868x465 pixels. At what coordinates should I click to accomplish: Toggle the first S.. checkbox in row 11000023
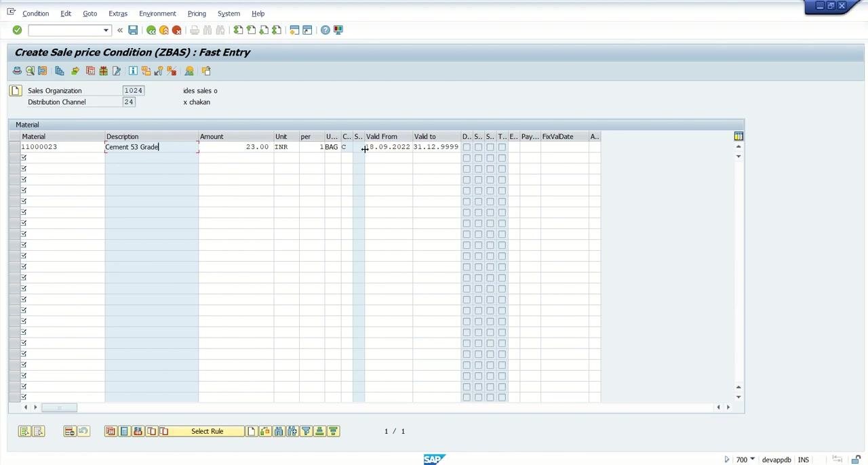(x=478, y=147)
